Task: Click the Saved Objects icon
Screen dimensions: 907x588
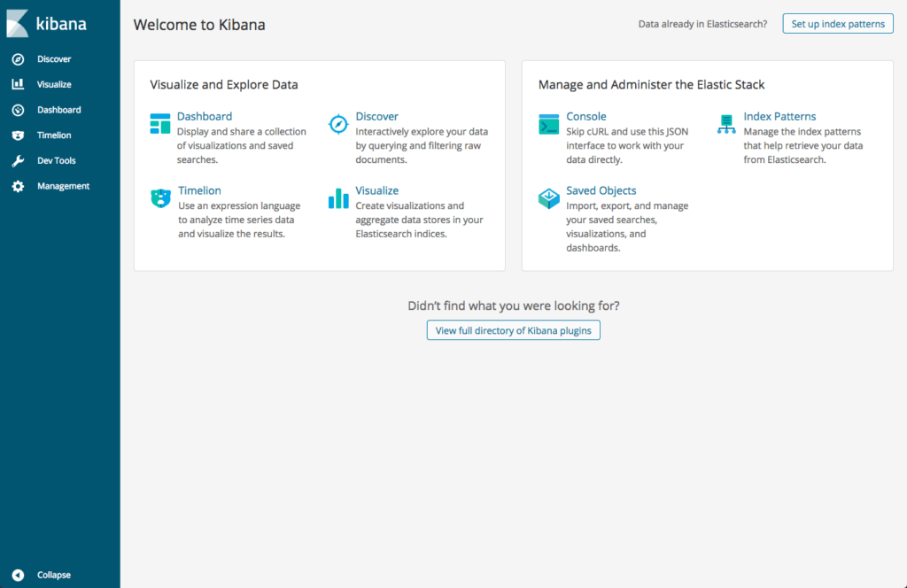Action: point(550,199)
